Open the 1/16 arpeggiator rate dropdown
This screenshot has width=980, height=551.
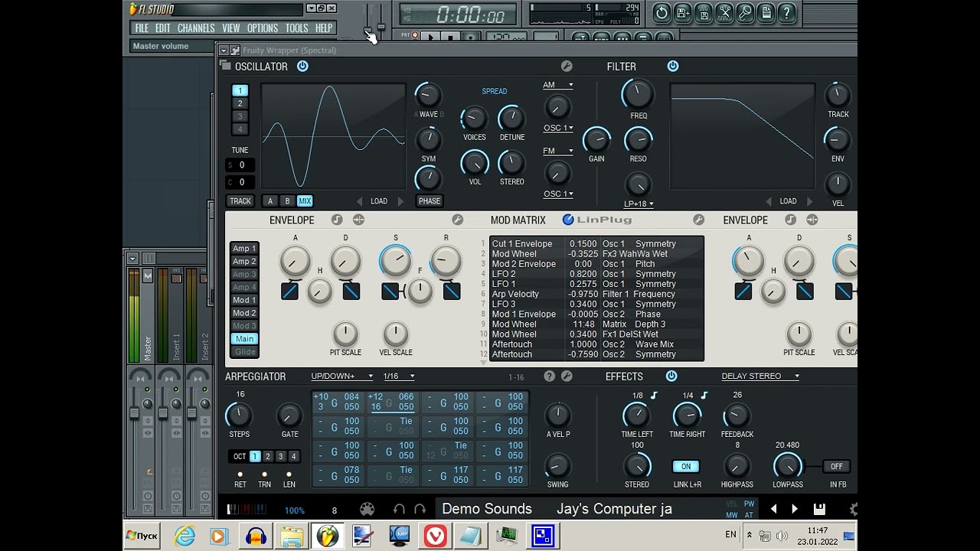(399, 377)
